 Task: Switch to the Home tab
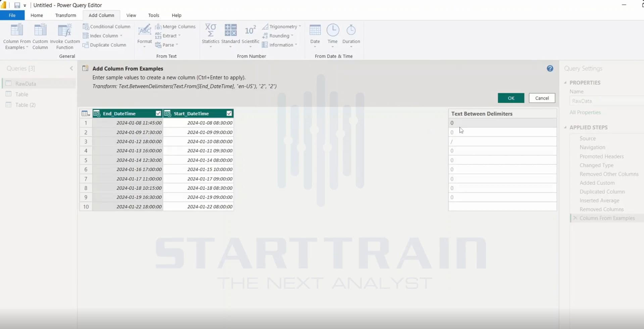click(37, 15)
